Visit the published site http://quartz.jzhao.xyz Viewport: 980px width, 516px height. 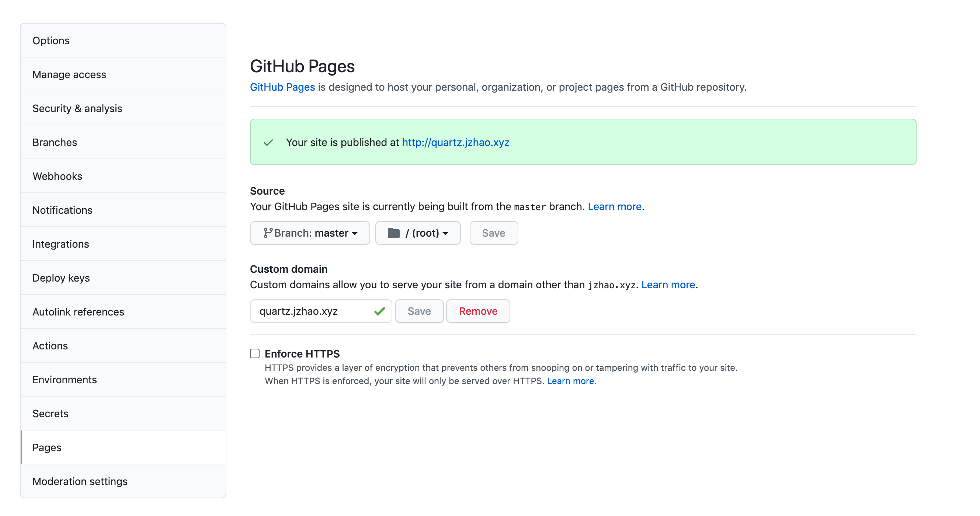455,142
